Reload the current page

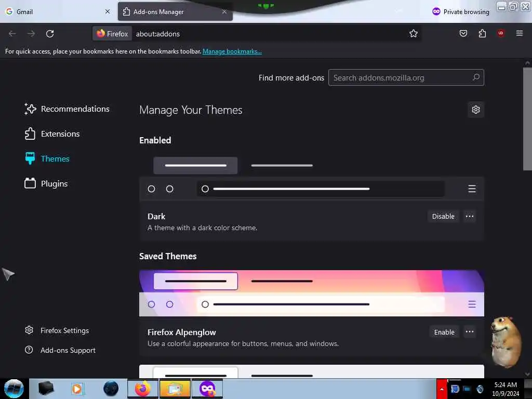pyautogui.click(x=50, y=34)
